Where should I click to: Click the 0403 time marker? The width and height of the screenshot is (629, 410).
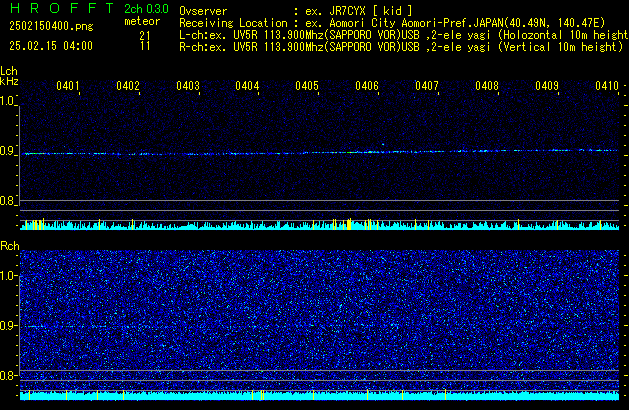coord(188,86)
